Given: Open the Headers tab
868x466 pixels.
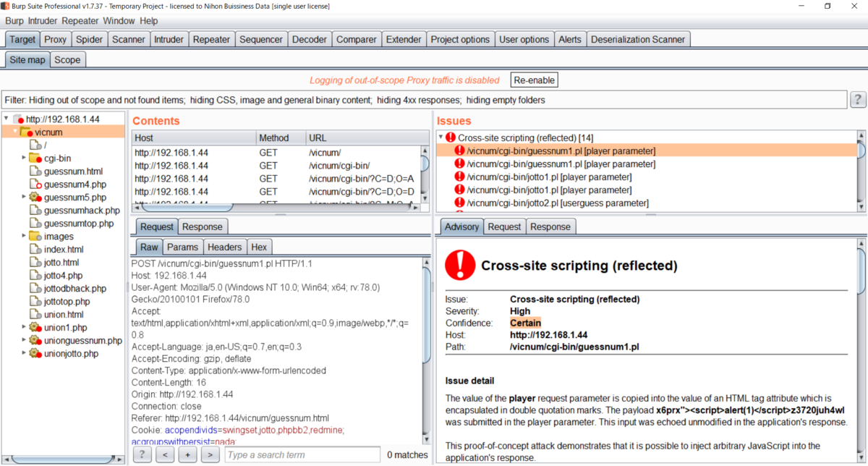Looking at the screenshot, I should tap(225, 247).
